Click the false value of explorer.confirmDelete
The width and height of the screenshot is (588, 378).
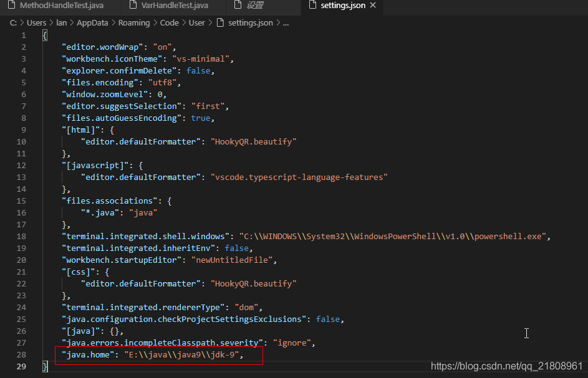(198, 71)
